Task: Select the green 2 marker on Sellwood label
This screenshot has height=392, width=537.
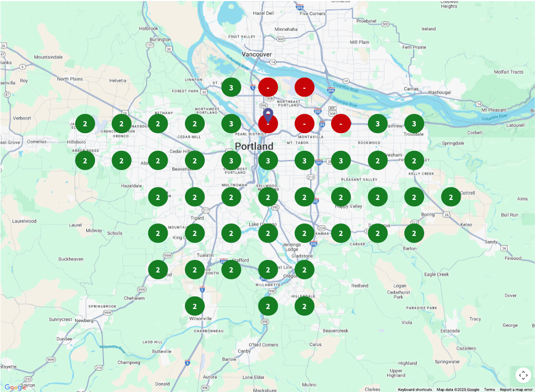Action: point(268,197)
